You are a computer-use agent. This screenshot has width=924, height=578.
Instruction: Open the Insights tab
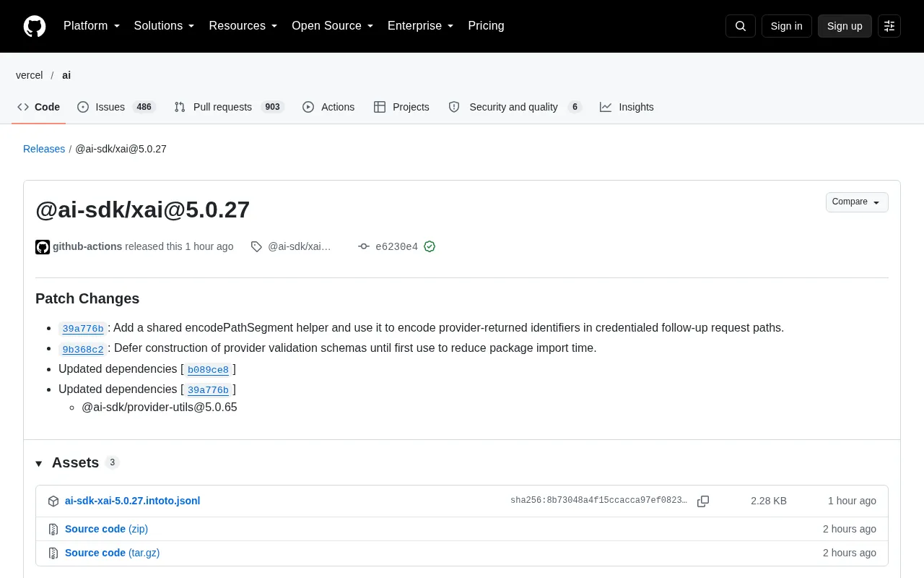coord(627,107)
